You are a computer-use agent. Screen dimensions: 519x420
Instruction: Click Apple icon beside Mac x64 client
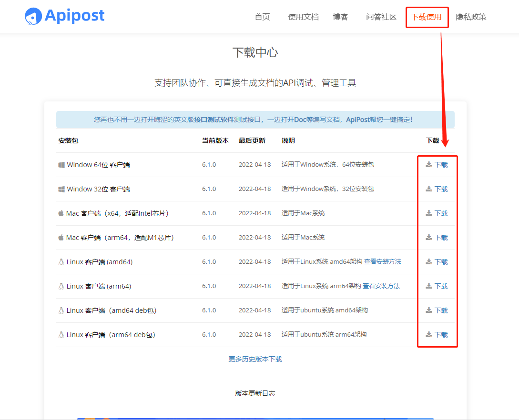[x=61, y=213]
